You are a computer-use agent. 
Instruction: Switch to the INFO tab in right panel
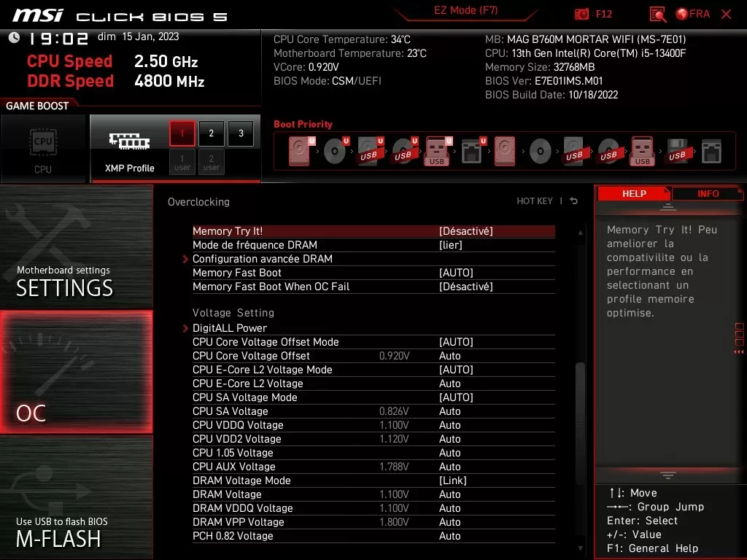point(707,193)
